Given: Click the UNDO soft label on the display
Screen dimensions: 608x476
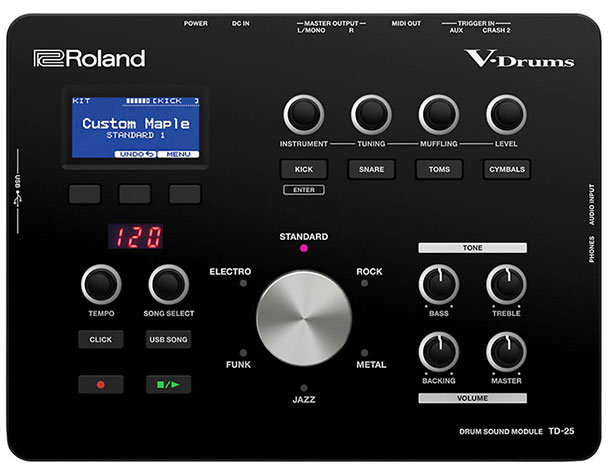Looking at the screenshot, I should click(x=135, y=154).
